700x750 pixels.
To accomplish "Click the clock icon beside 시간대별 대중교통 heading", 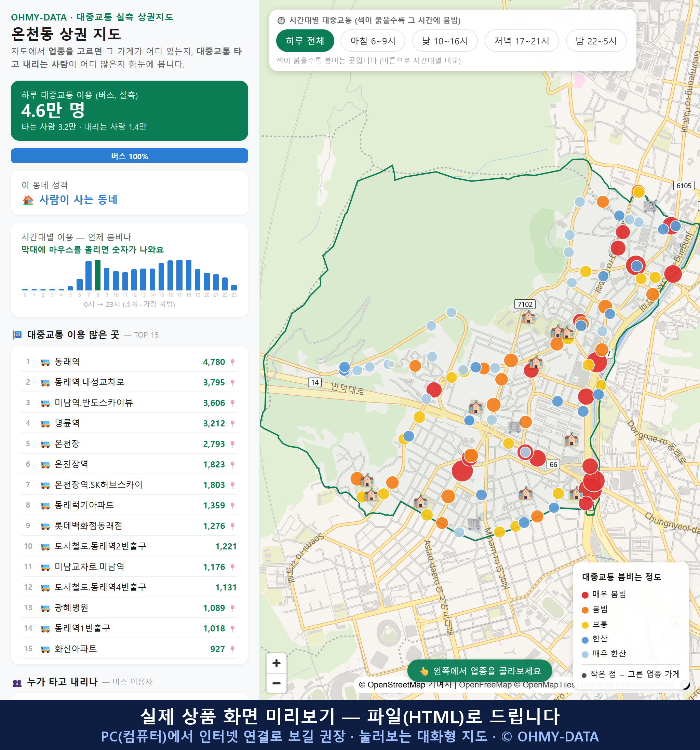I will pos(281,21).
